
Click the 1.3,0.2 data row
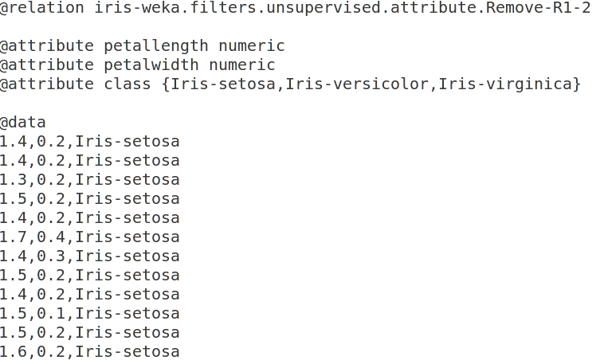(89, 180)
